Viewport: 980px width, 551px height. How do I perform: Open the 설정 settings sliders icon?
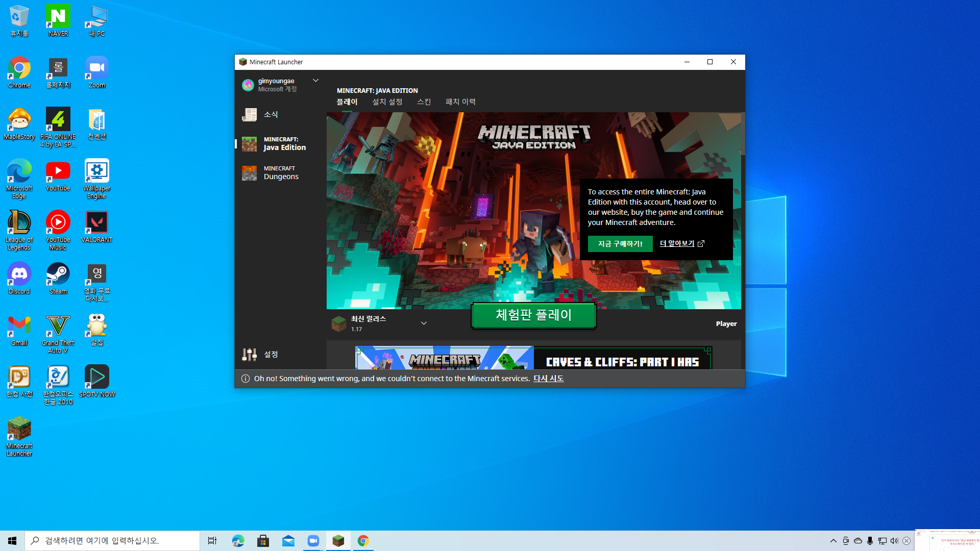click(x=249, y=355)
